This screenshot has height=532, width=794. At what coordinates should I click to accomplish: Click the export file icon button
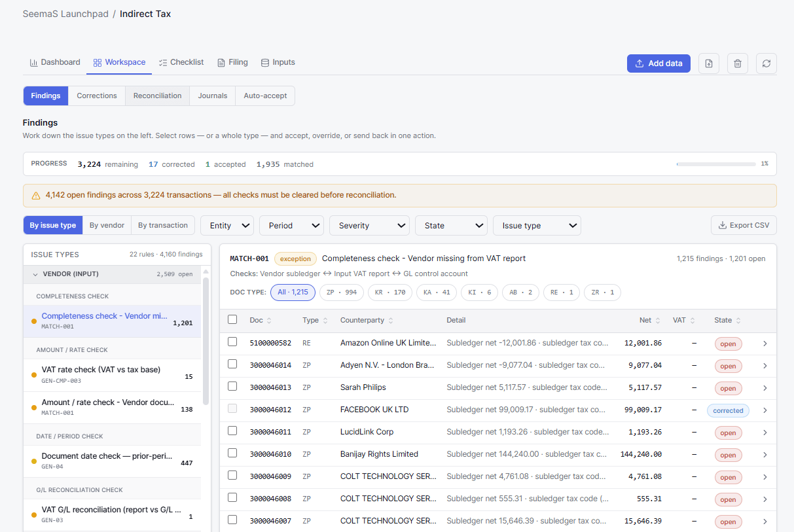[709, 63]
